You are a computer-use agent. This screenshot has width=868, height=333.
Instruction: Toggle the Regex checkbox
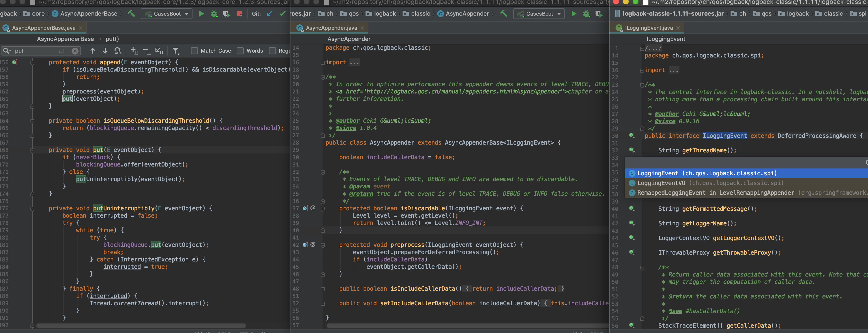coord(273,51)
